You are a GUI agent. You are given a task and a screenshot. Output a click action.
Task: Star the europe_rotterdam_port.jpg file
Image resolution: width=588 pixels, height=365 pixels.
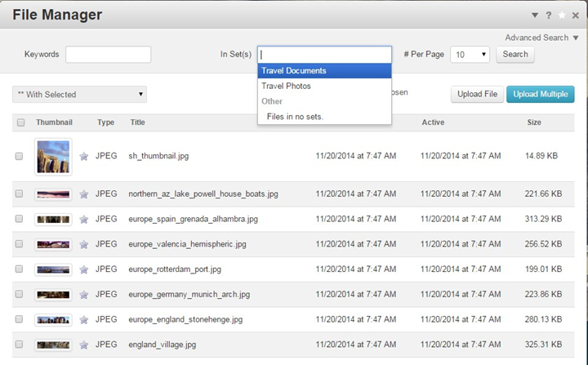83,269
